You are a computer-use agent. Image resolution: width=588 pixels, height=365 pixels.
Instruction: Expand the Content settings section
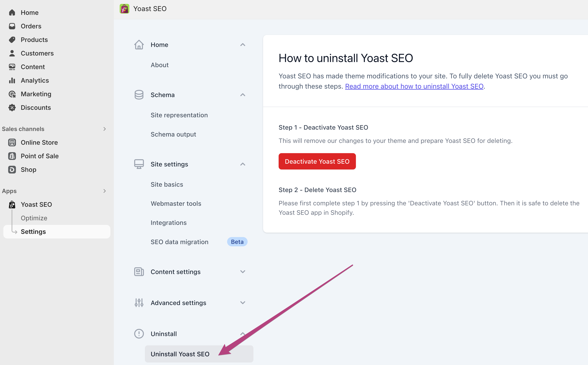243,272
